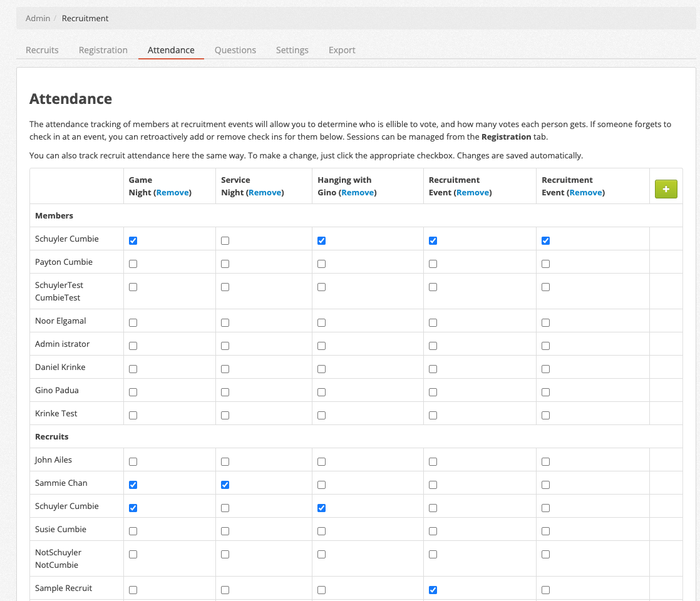The image size is (700, 601).
Task: Click the Admin breadcrumb link
Action: pos(38,18)
